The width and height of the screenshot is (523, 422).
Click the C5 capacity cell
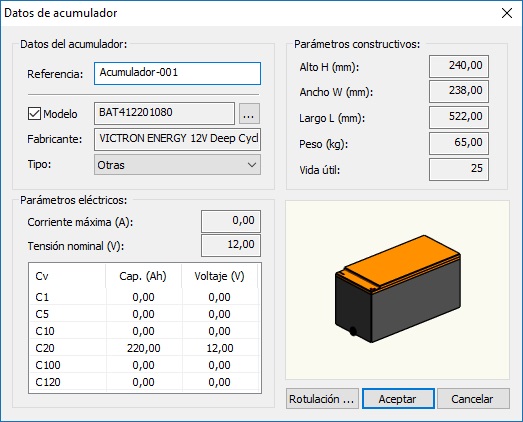click(x=144, y=314)
